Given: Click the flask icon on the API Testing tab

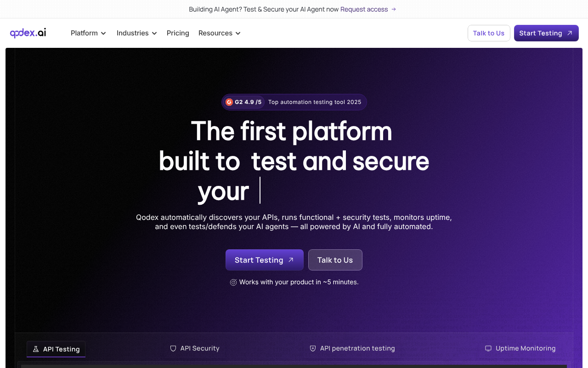Looking at the screenshot, I should click(36, 349).
